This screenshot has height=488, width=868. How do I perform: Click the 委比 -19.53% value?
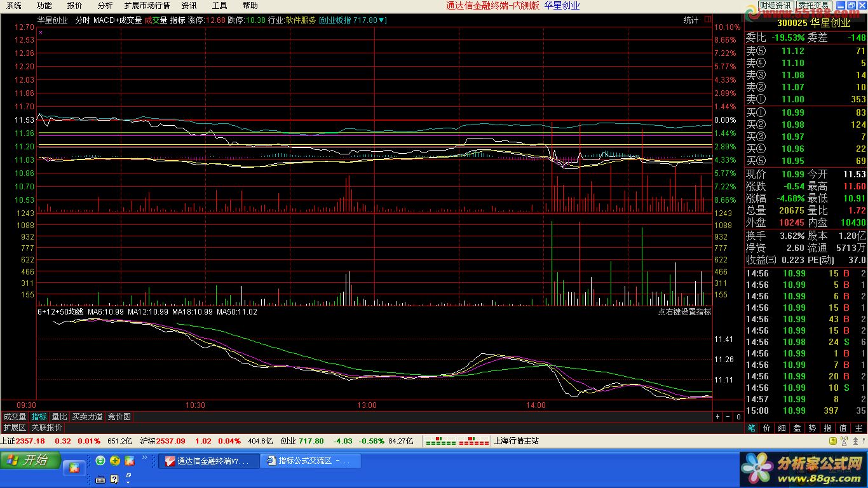pyautogui.click(x=787, y=37)
